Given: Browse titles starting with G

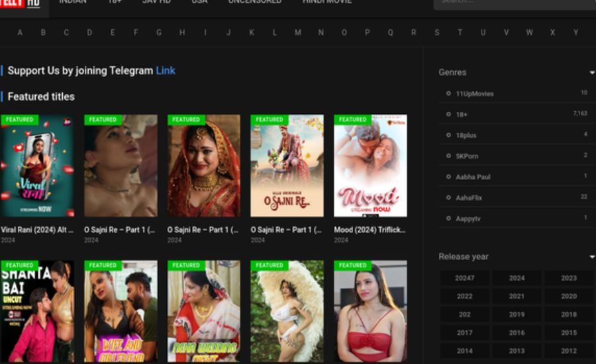Looking at the screenshot, I should coord(159,32).
